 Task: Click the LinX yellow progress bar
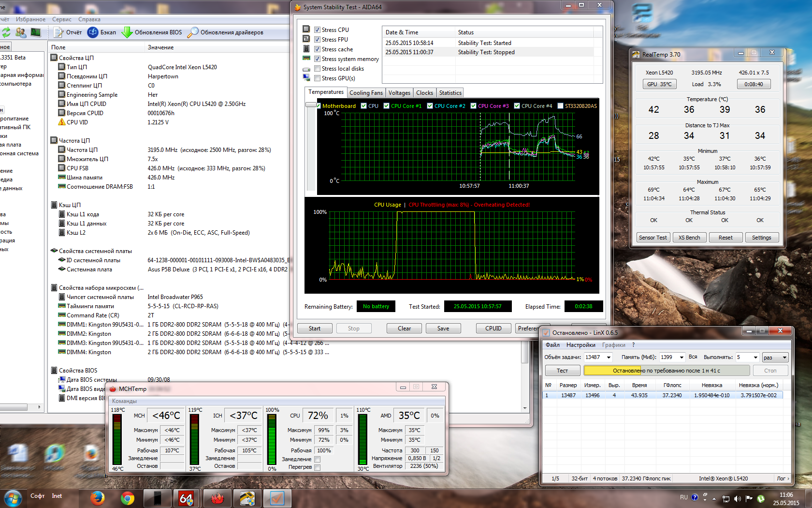pos(667,371)
